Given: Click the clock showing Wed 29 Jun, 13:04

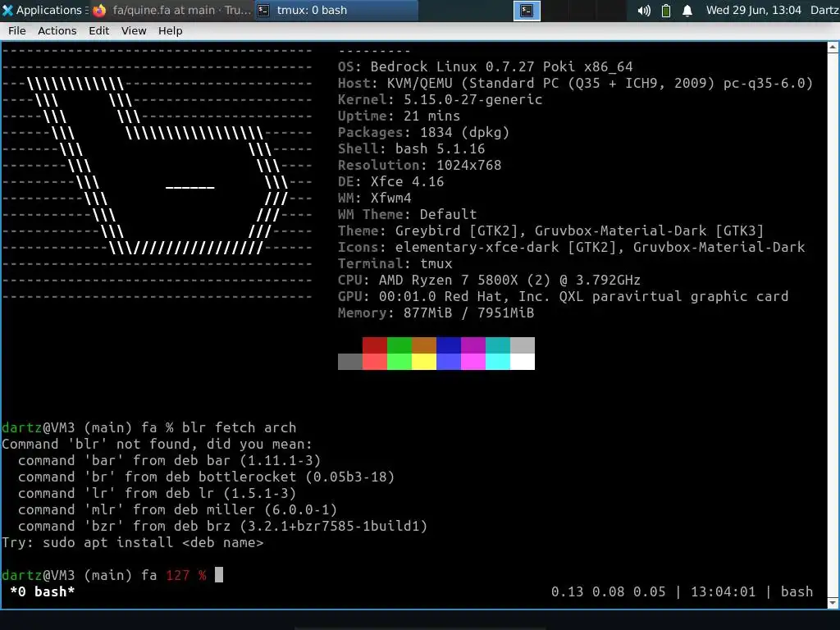Looking at the screenshot, I should click(753, 10).
